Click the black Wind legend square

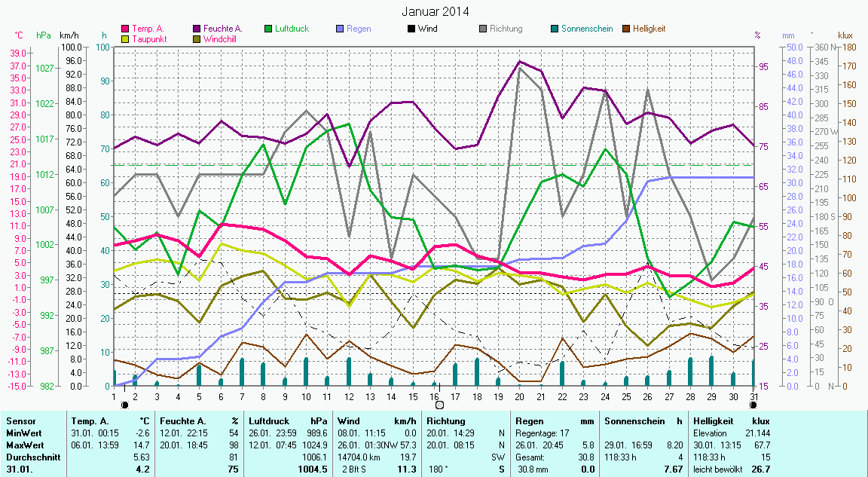[411, 29]
